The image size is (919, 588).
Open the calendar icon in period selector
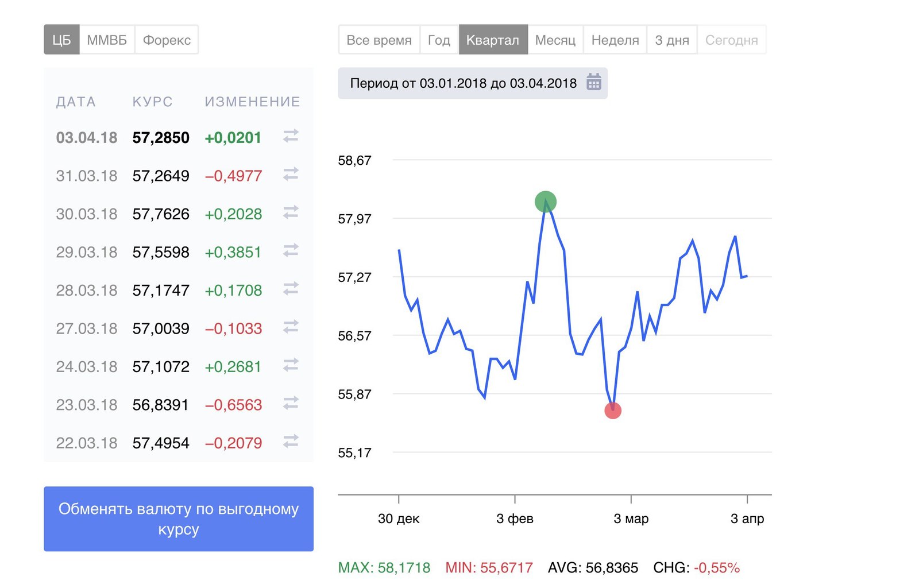point(593,82)
